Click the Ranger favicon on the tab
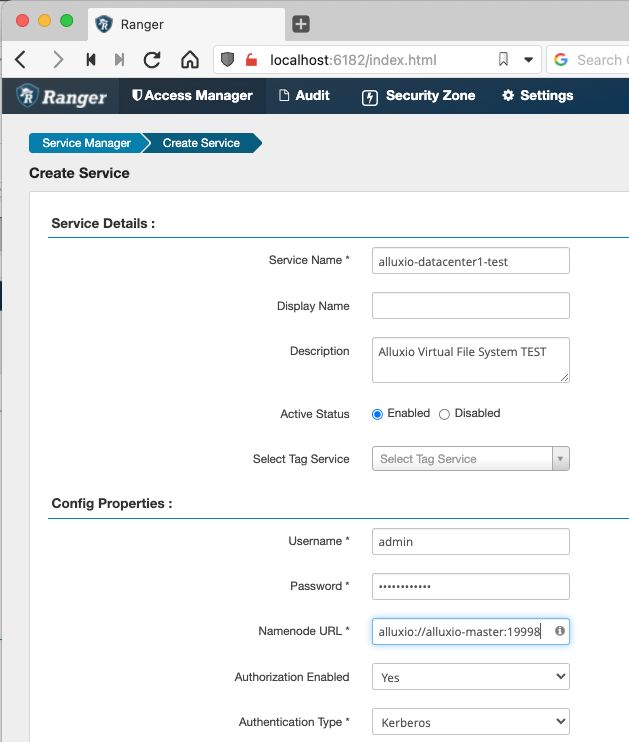Viewport: 629px width, 742px height. pyautogui.click(x=104, y=24)
